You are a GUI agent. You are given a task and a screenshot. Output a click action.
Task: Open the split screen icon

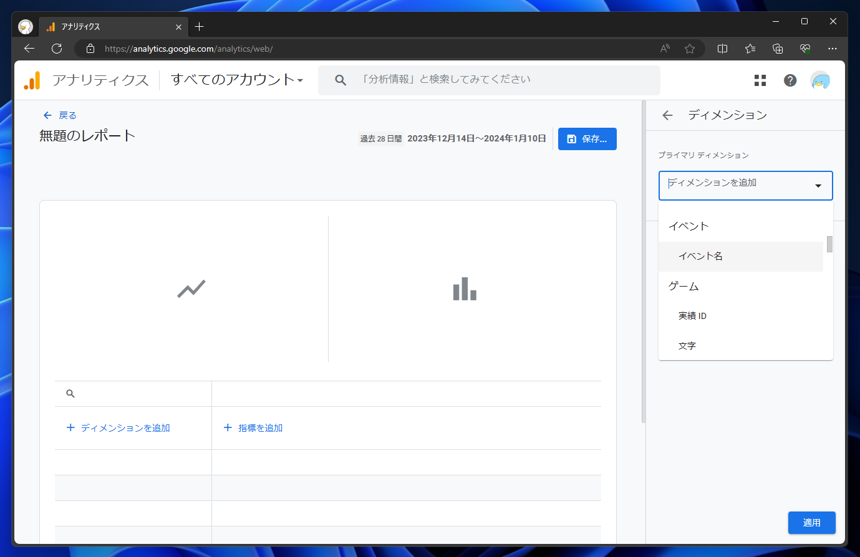(x=722, y=49)
